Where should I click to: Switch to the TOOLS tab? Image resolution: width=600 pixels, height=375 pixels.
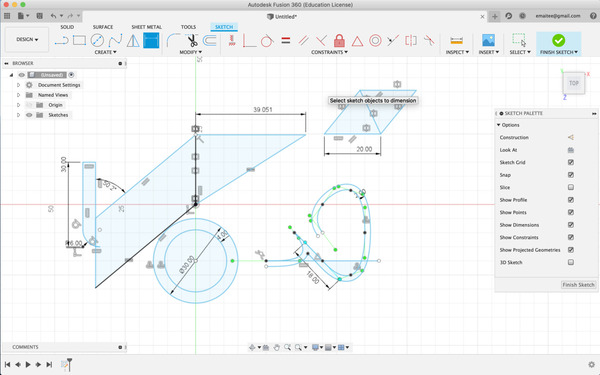click(188, 27)
